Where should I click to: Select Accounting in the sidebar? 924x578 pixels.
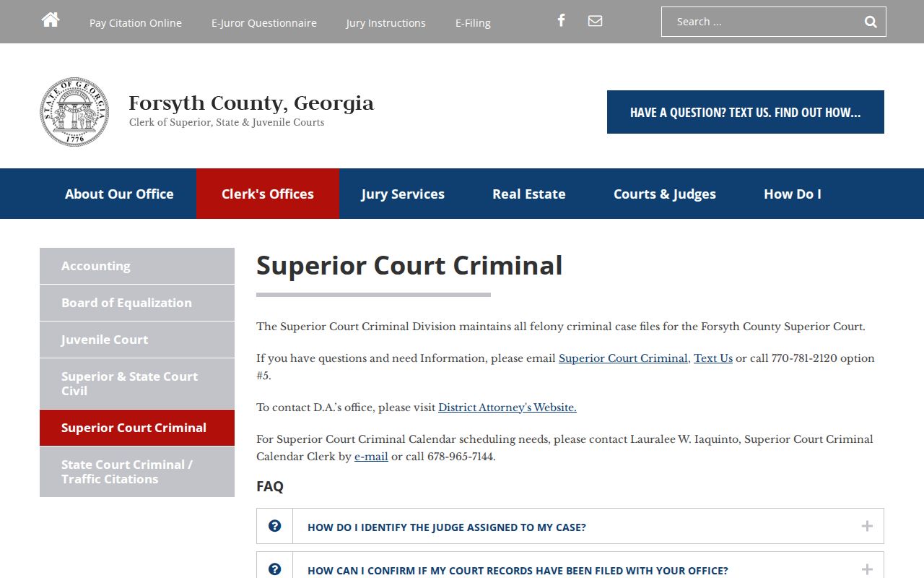(x=137, y=266)
